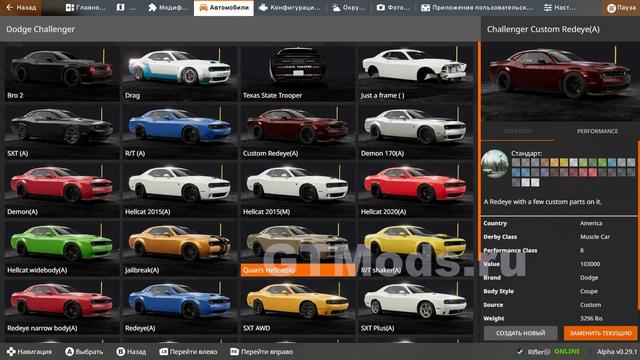640x360 pixels.
Task: Open the Фото camera tab
Action: click(x=393, y=8)
